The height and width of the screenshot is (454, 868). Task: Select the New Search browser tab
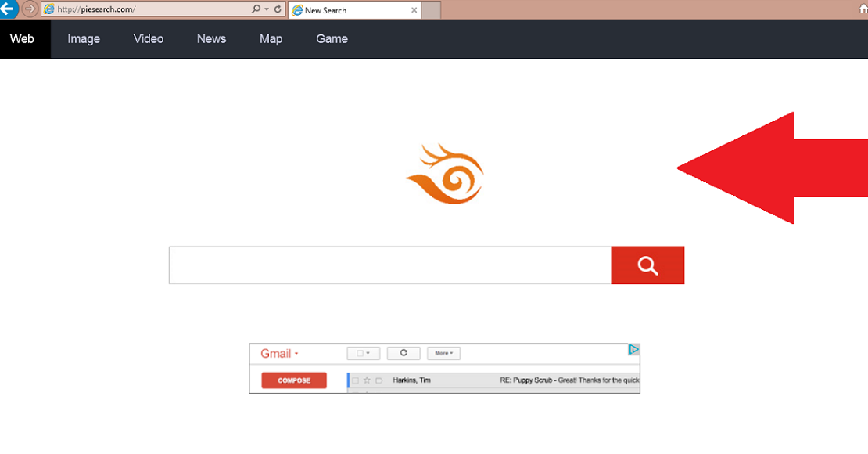coord(354,10)
